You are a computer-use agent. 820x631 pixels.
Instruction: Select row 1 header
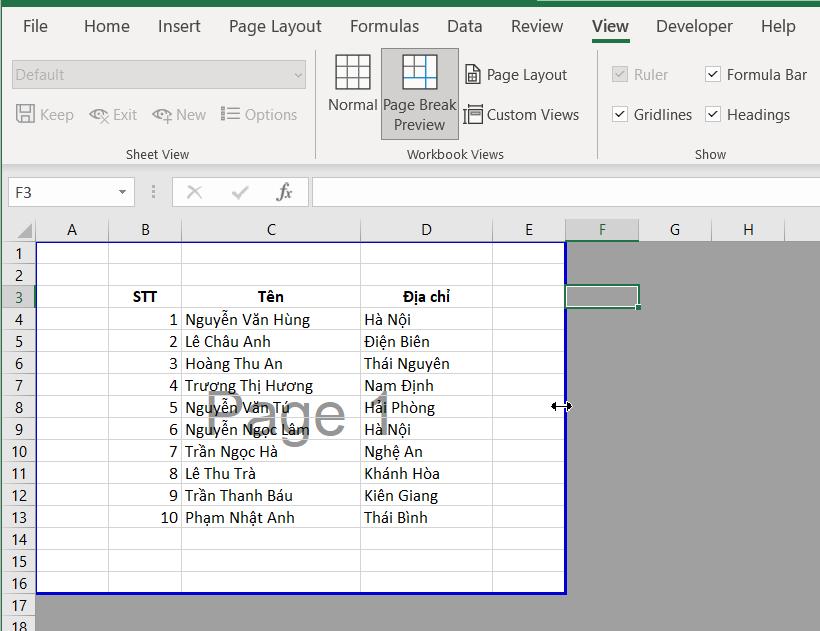tap(19, 254)
